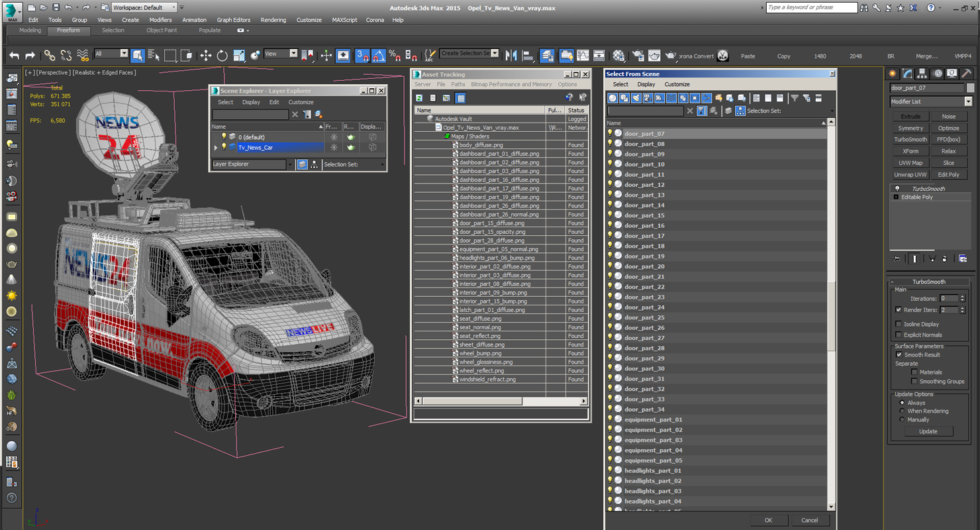Open the selection filter All dropdown
This screenshot has height=530, width=980.
(x=111, y=54)
